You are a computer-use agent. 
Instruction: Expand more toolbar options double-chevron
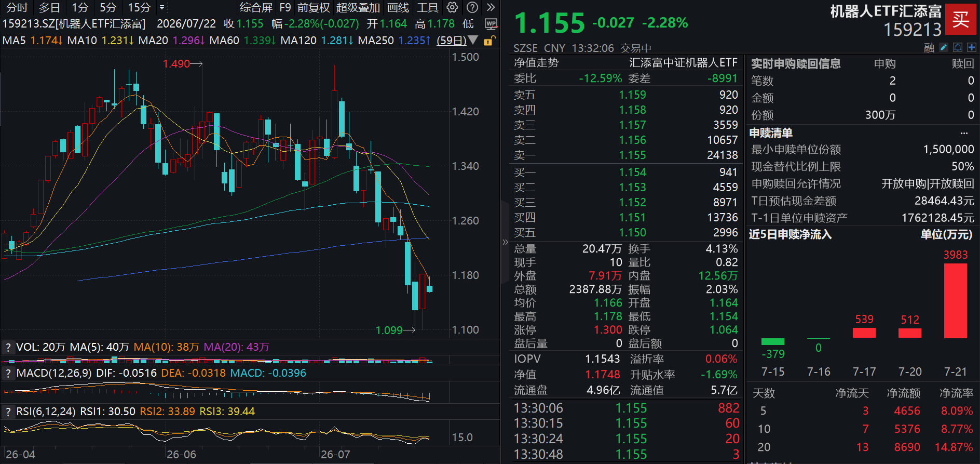(x=491, y=7)
